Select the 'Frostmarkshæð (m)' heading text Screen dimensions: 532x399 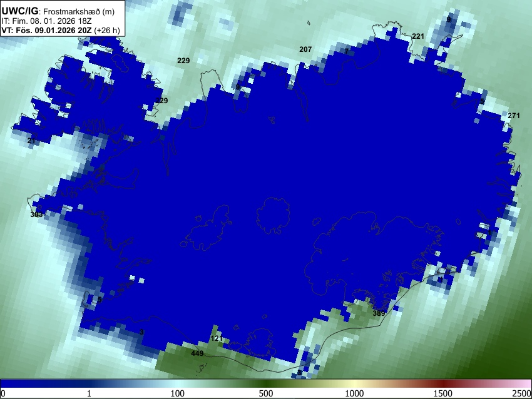pyautogui.click(x=79, y=11)
